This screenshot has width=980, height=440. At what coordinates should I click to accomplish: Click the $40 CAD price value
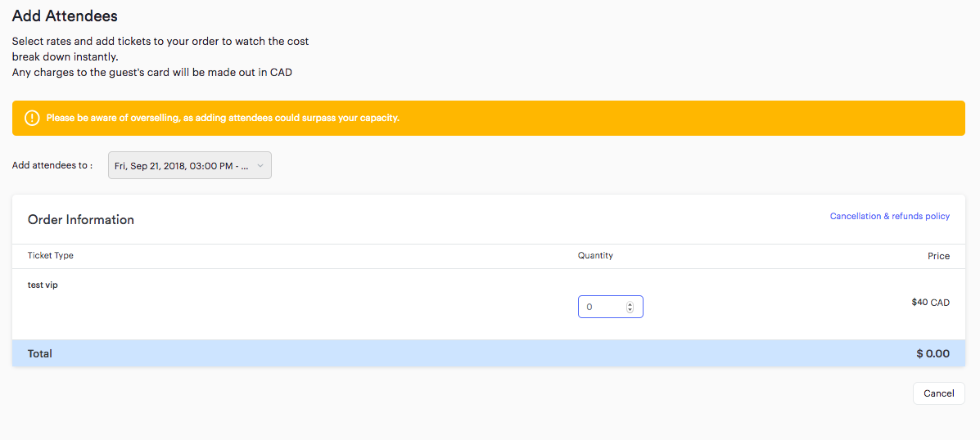(930, 303)
